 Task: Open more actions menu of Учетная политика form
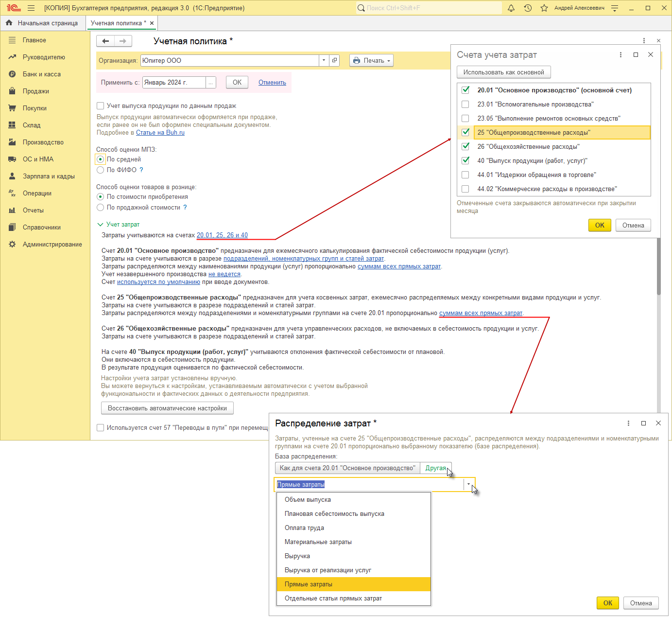644,41
